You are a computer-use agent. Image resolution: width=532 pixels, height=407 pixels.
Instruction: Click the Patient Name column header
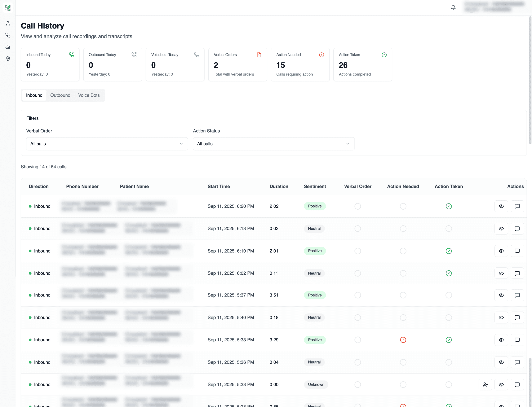coord(134,186)
